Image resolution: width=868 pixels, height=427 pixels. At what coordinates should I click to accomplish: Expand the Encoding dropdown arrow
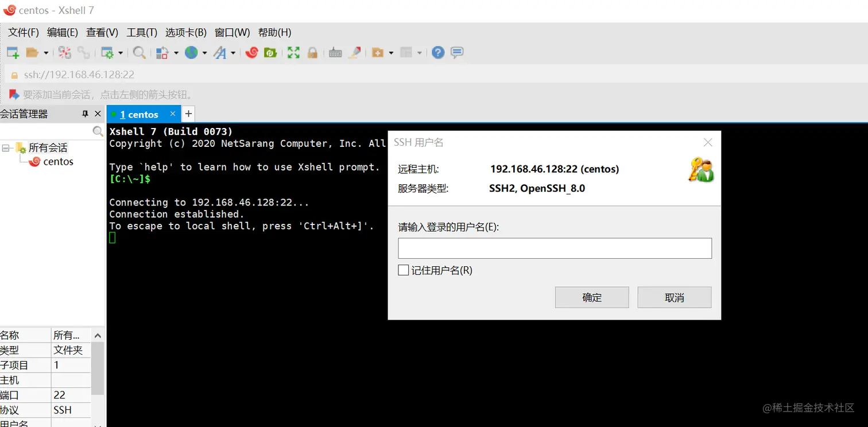click(x=204, y=53)
